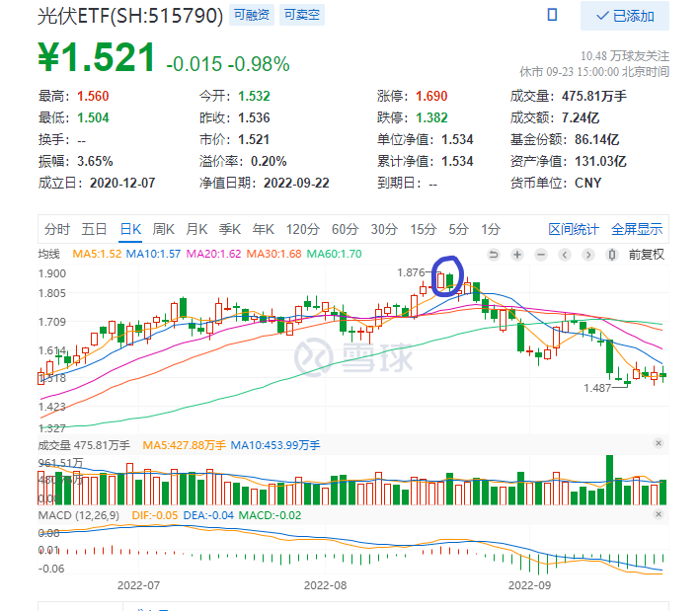Screen dimensions: 700x611
Task: Shift chart left with the left arrow icon
Action: [565, 255]
